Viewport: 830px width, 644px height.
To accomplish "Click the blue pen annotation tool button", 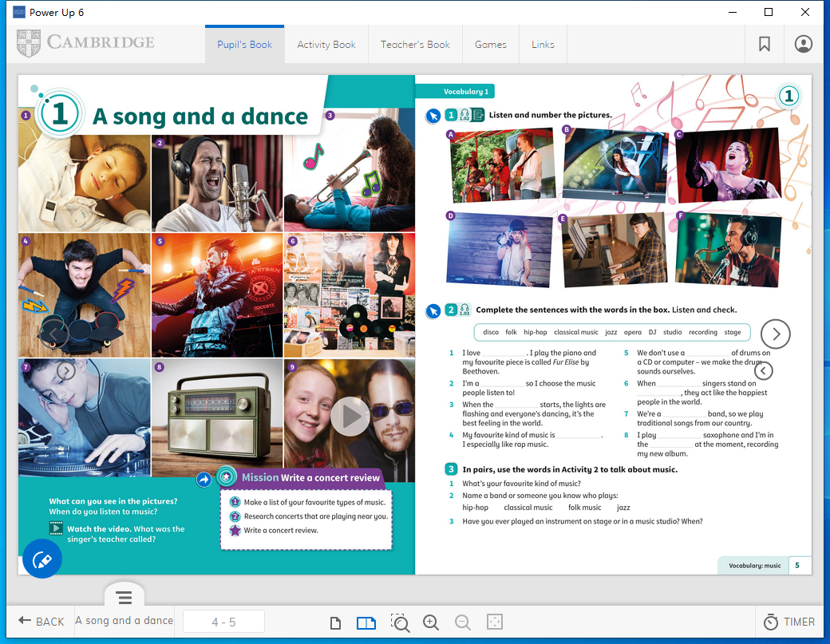I will [x=42, y=559].
